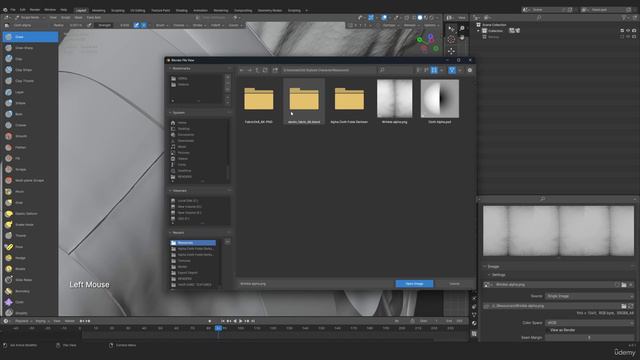Select the Crease brush
Screen dimensions: 640x360
(30, 125)
